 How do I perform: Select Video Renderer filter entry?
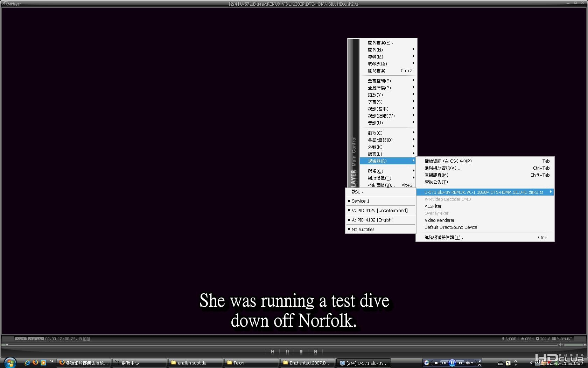(485, 220)
